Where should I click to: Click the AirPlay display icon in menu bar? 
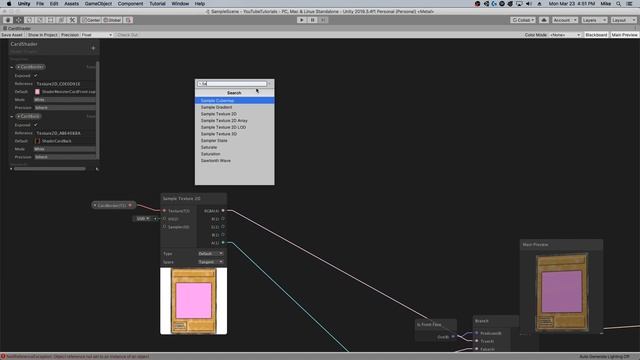519,4
